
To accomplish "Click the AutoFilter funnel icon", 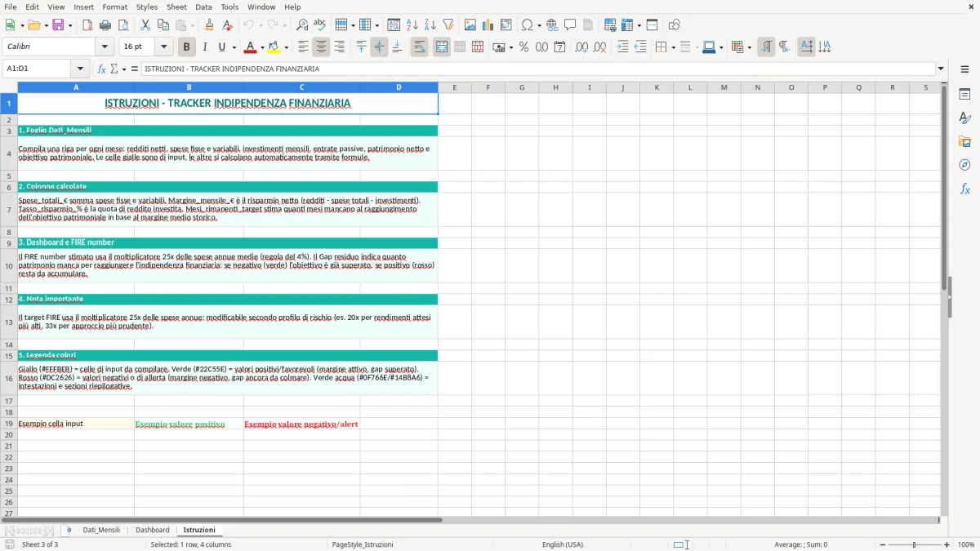I will click(x=448, y=25).
